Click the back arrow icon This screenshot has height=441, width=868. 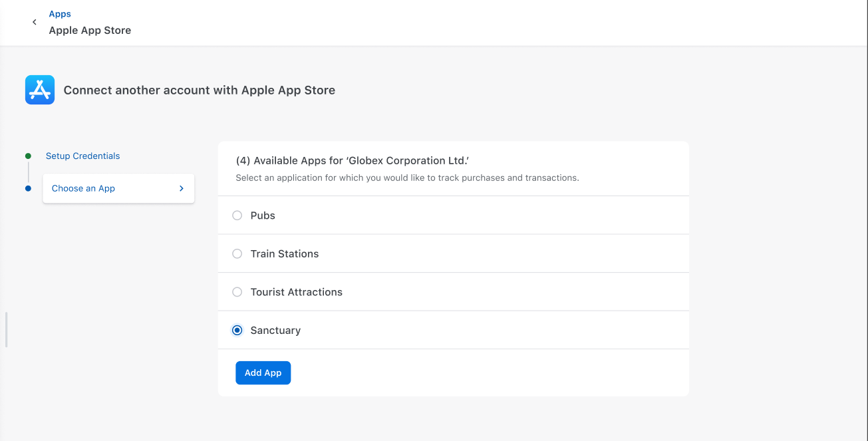[x=35, y=22]
